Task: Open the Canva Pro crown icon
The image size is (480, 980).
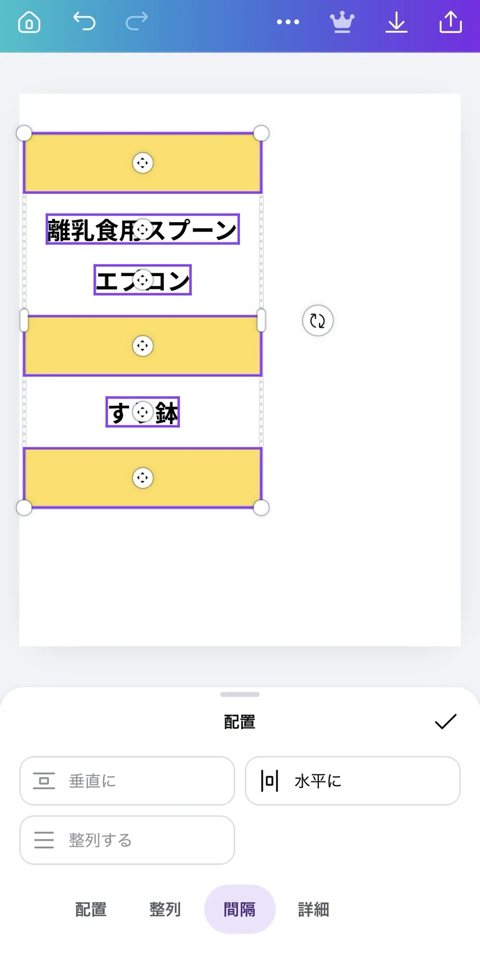Action: pyautogui.click(x=342, y=22)
